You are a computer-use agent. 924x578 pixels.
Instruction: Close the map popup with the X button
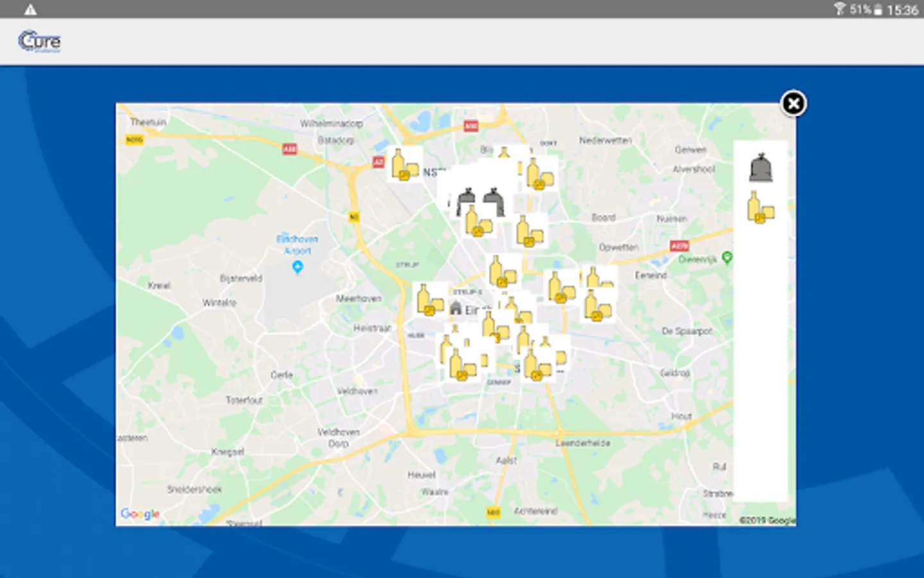point(794,103)
